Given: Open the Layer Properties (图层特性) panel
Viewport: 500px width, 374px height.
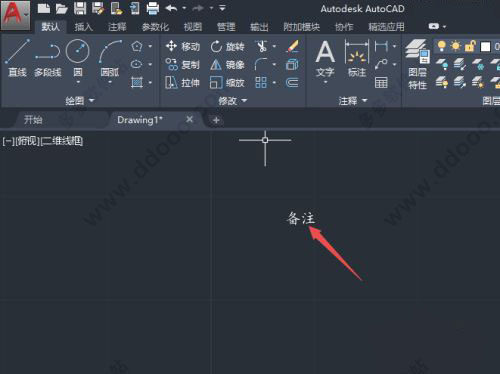Looking at the screenshot, I should click(417, 64).
